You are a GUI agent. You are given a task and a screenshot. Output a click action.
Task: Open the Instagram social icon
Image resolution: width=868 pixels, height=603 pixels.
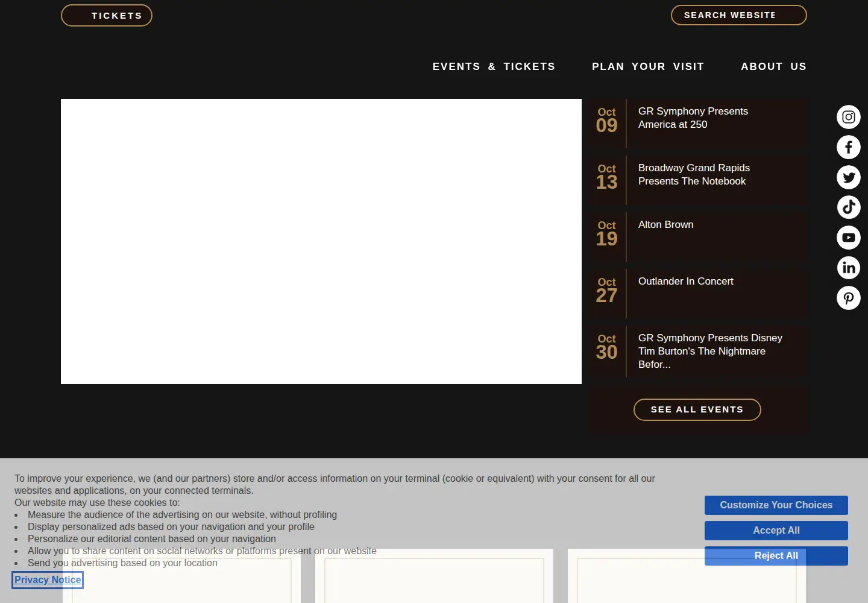pyautogui.click(x=849, y=117)
